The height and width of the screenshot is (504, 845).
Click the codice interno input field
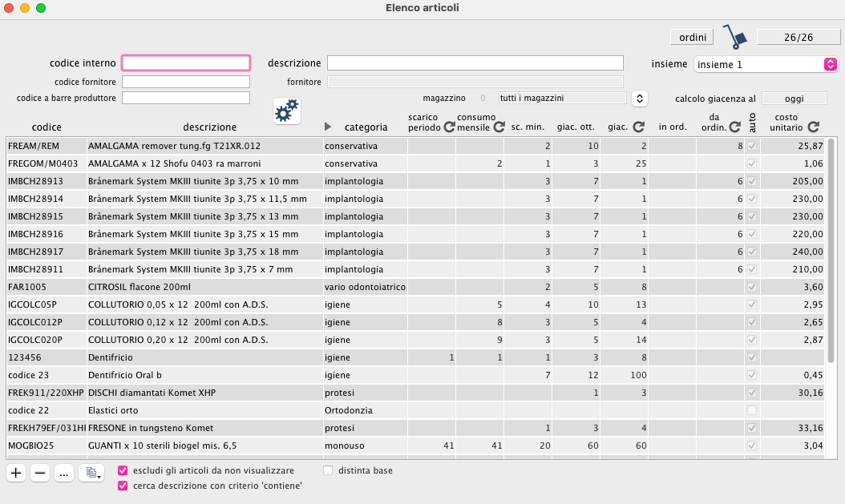pyautogui.click(x=186, y=63)
